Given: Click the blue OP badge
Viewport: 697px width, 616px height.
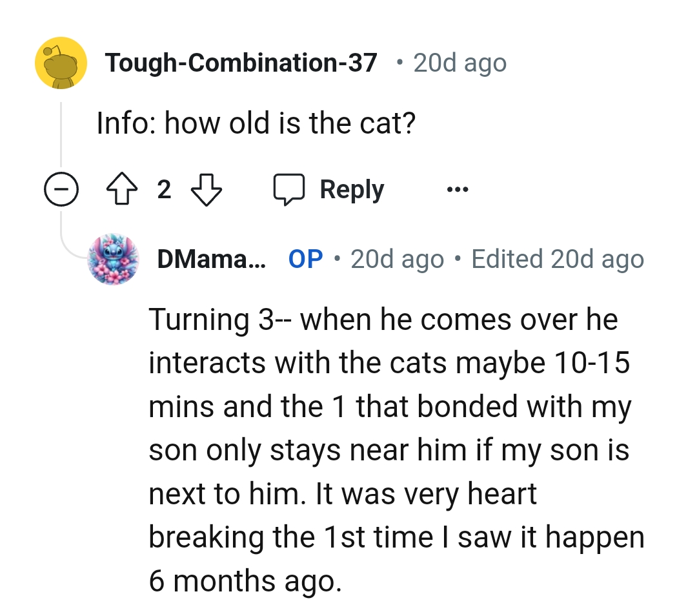Looking at the screenshot, I should coord(305,259).
